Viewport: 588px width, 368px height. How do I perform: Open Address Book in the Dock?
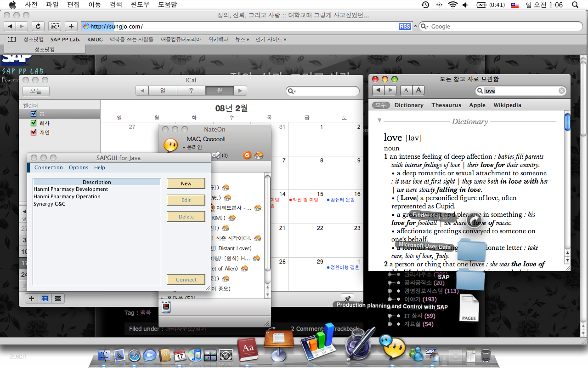[164, 355]
